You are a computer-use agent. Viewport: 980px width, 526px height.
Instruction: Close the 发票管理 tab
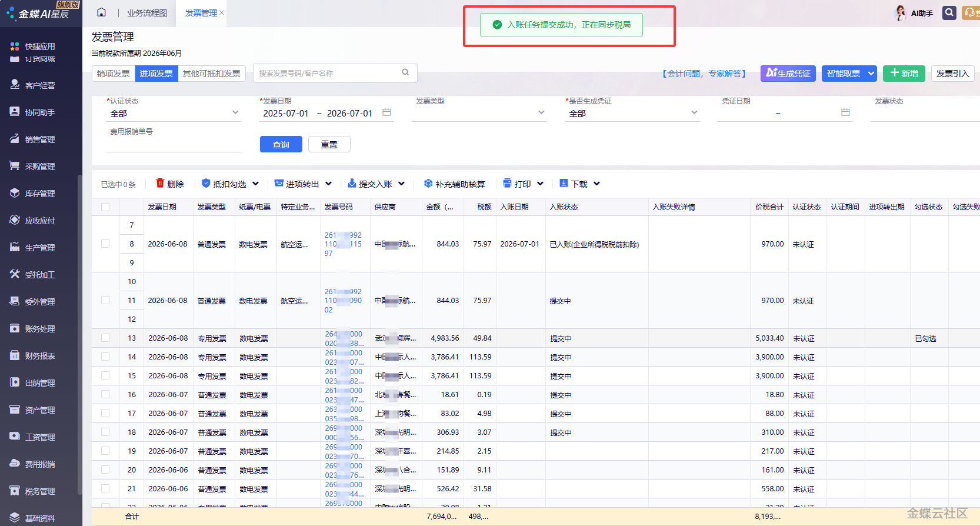(x=222, y=13)
